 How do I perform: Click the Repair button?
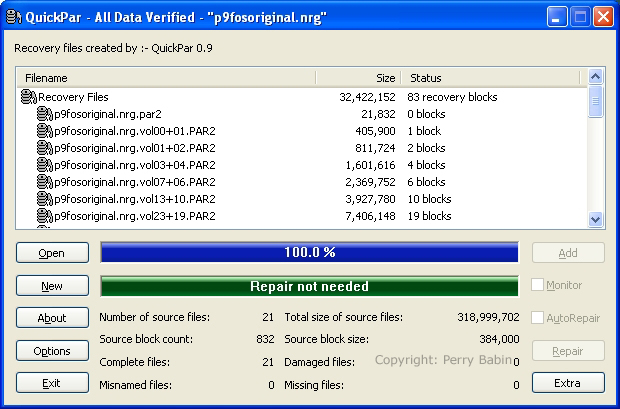click(568, 350)
